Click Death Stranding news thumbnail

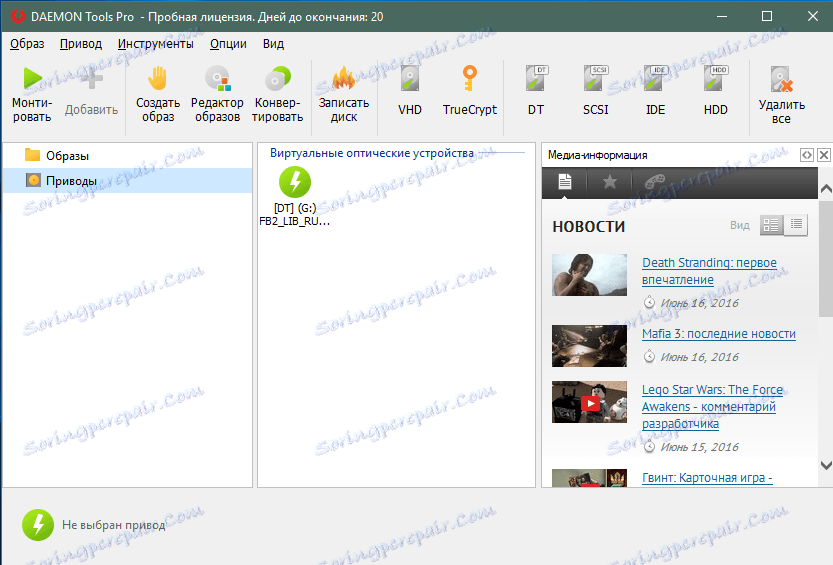click(589, 275)
